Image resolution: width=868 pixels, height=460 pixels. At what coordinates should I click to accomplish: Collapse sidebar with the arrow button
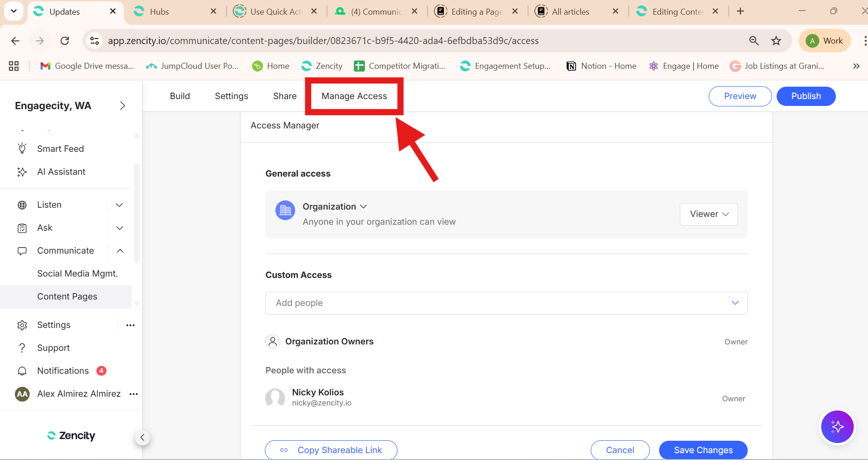(x=142, y=438)
